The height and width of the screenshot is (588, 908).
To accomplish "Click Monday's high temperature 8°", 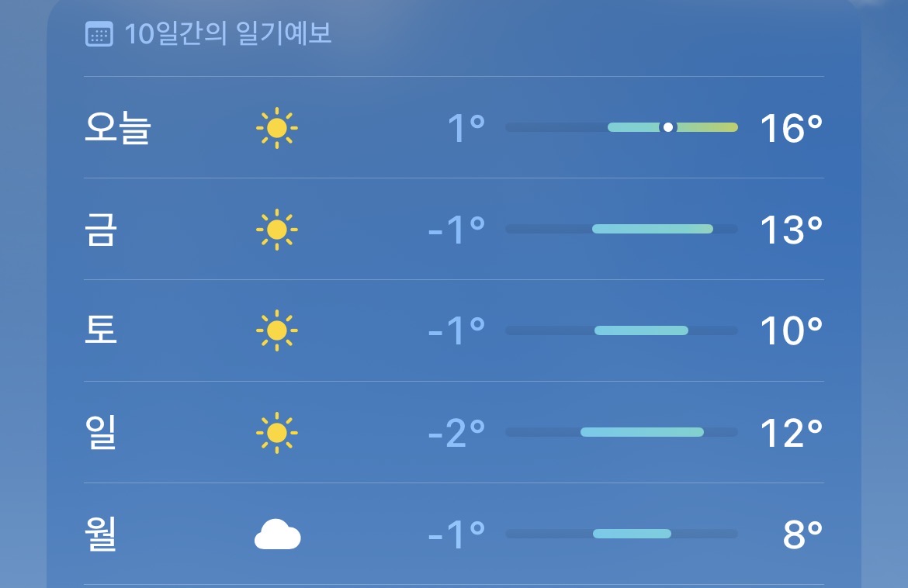I will [802, 534].
